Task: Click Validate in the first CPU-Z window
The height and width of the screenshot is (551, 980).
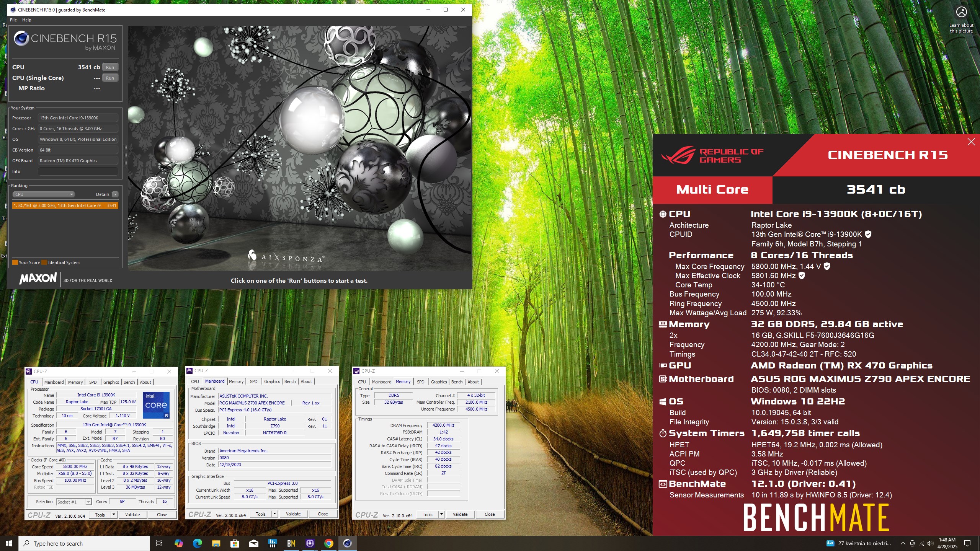Action: 132,515
